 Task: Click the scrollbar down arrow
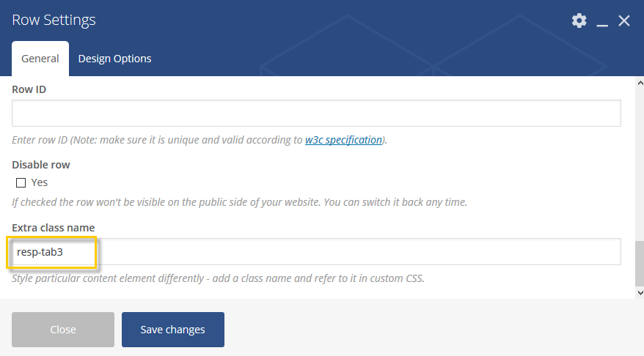tap(640, 292)
